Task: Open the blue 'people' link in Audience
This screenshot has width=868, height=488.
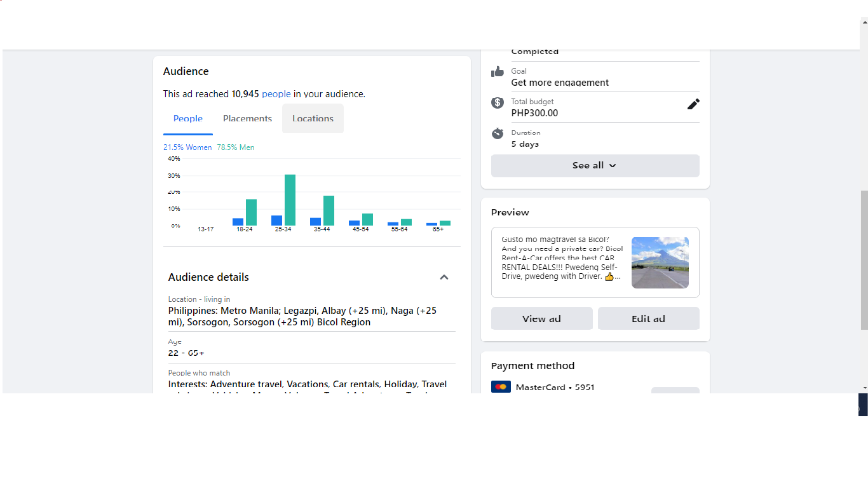Action: click(x=276, y=94)
